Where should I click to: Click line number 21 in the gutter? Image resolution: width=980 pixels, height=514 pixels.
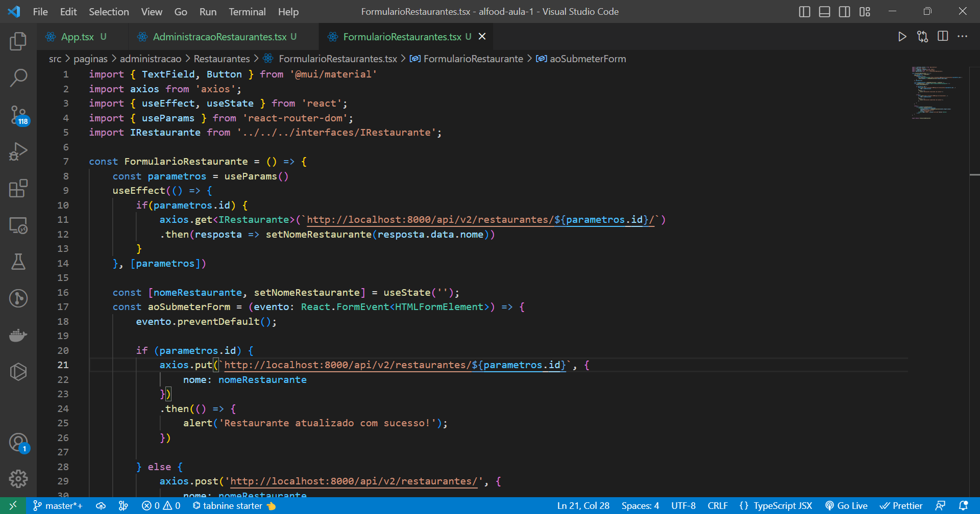pyautogui.click(x=63, y=365)
